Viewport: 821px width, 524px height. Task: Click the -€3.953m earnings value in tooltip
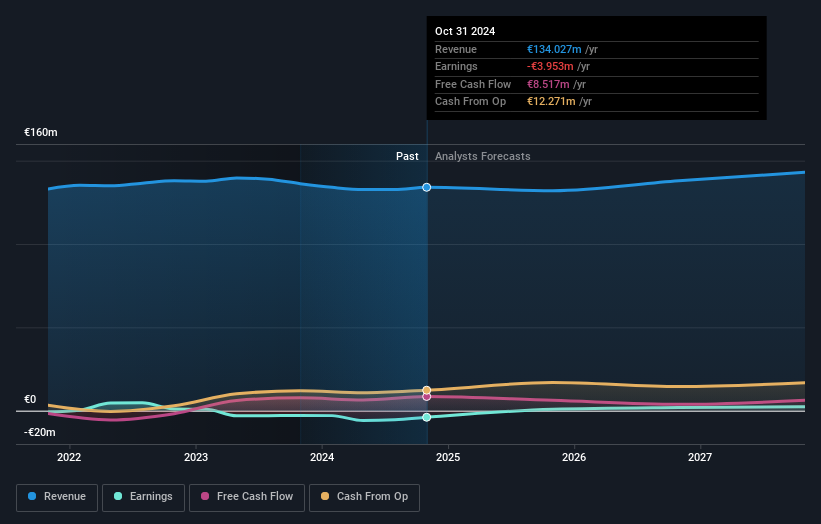[x=550, y=66]
